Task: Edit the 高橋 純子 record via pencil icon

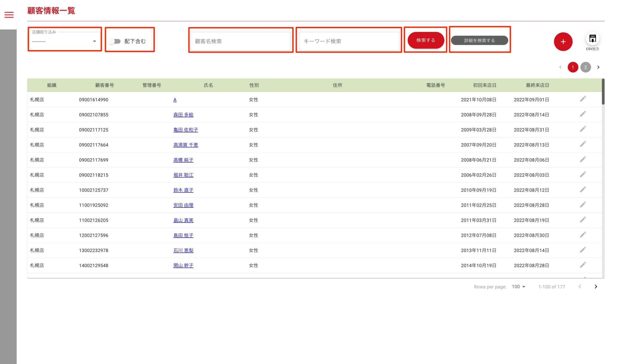Action: point(583,159)
